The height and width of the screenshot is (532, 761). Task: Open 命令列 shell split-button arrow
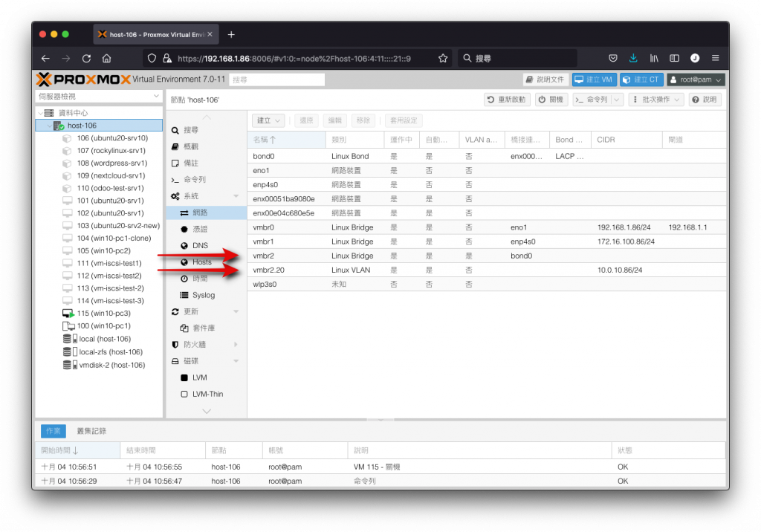(617, 100)
